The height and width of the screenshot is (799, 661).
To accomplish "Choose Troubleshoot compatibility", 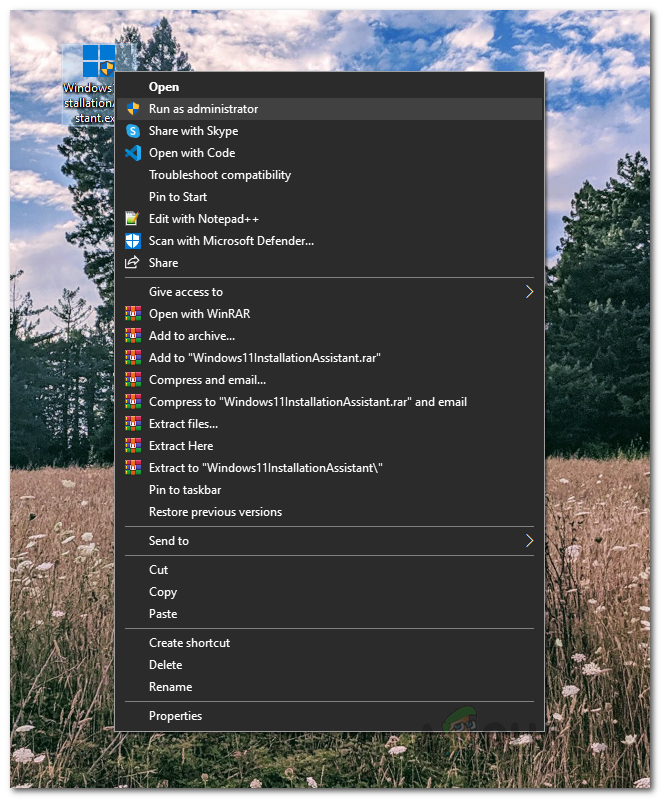I will (x=329, y=175).
